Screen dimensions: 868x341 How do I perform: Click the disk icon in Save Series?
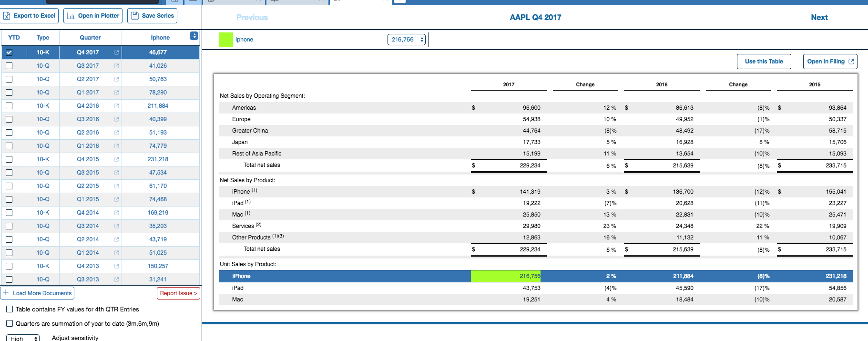click(x=135, y=16)
